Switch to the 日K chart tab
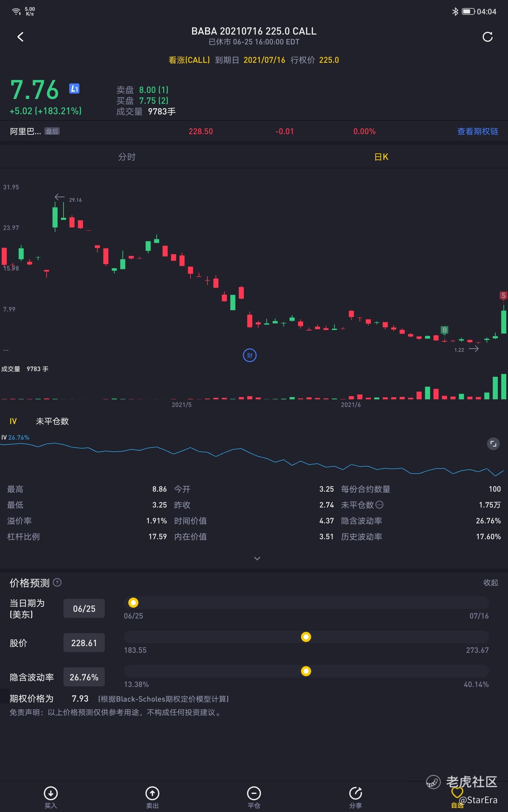The height and width of the screenshot is (812, 508). click(x=381, y=157)
